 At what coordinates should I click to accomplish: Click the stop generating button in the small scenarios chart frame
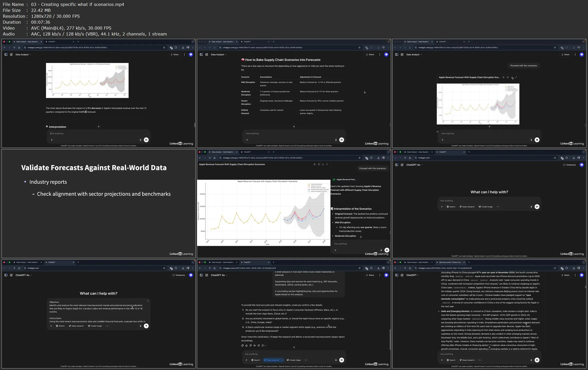click(x=537, y=140)
